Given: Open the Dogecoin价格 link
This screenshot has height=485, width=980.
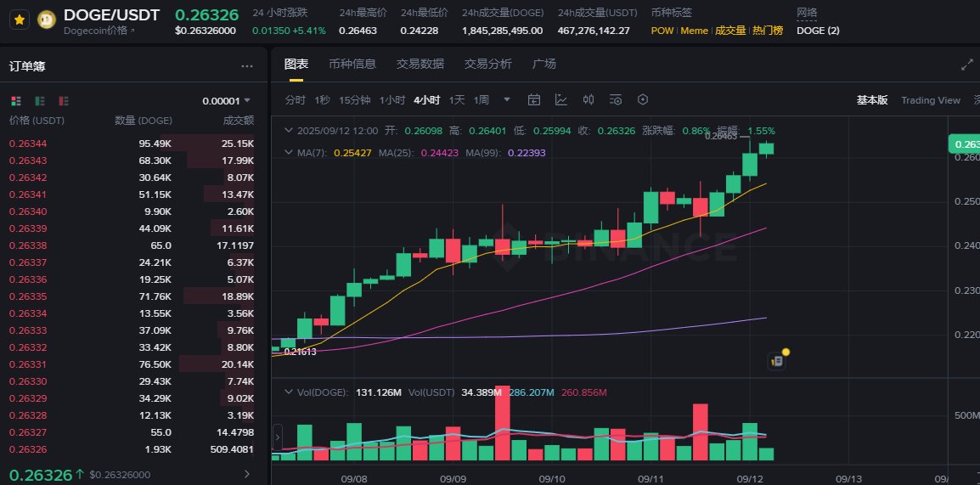Looking at the screenshot, I should pyautogui.click(x=99, y=30).
